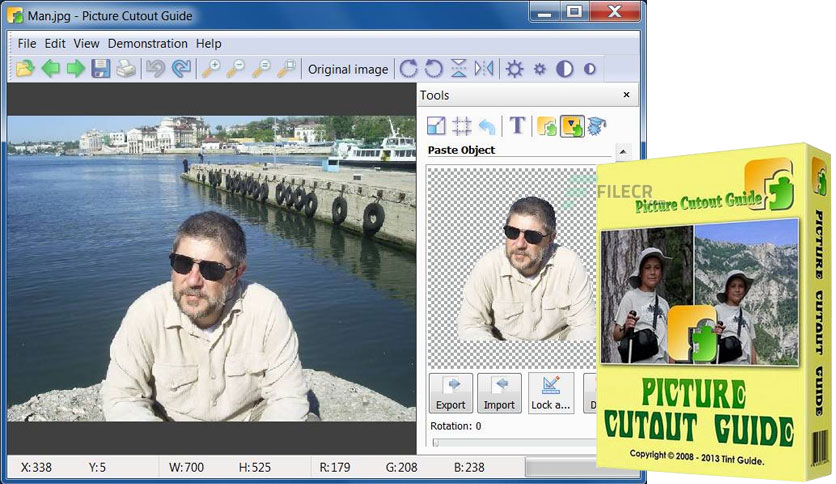Click the pasted man object preview
Viewport: 836px width, 484px height.
click(528, 269)
